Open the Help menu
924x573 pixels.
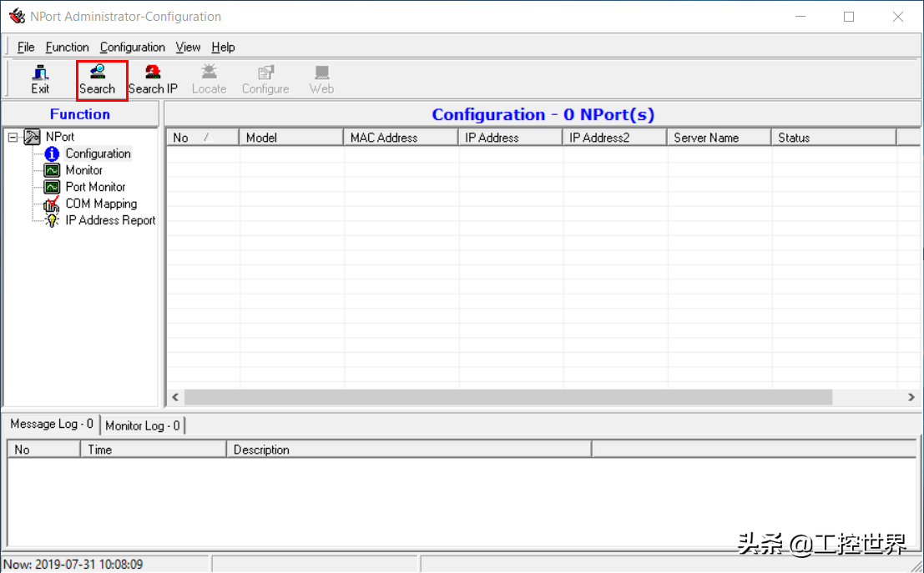tap(223, 48)
